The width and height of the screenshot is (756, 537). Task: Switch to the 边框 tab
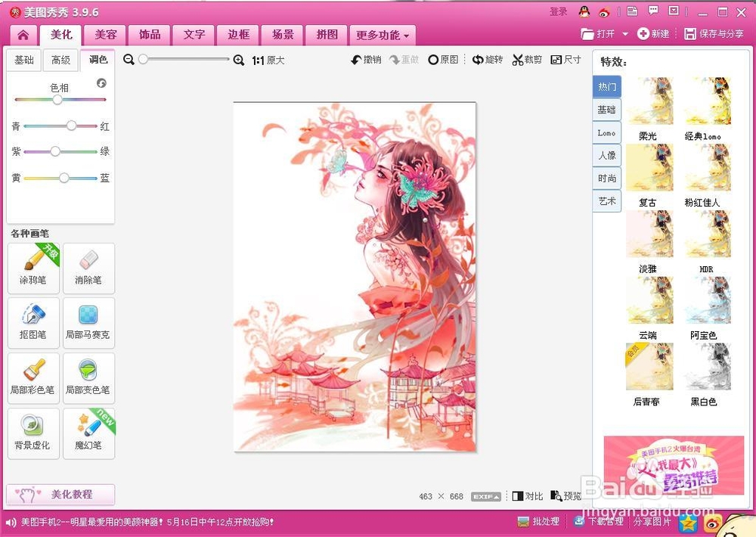click(x=239, y=35)
